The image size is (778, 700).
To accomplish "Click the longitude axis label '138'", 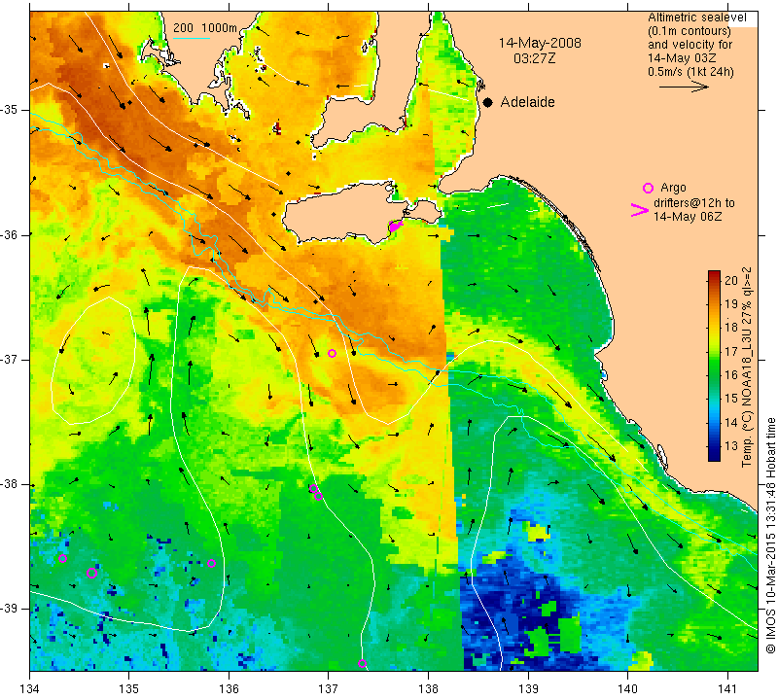I will (428, 688).
